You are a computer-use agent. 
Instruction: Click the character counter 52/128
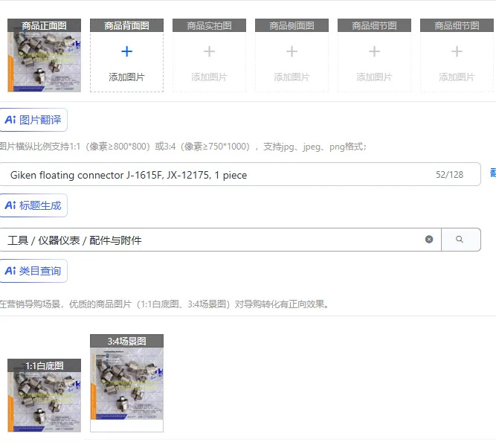[449, 175]
